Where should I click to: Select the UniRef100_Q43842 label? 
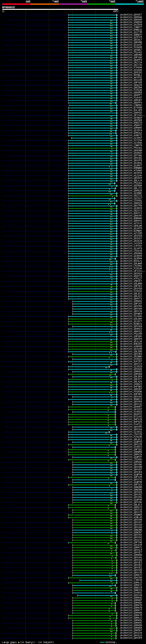click(x=131, y=163)
